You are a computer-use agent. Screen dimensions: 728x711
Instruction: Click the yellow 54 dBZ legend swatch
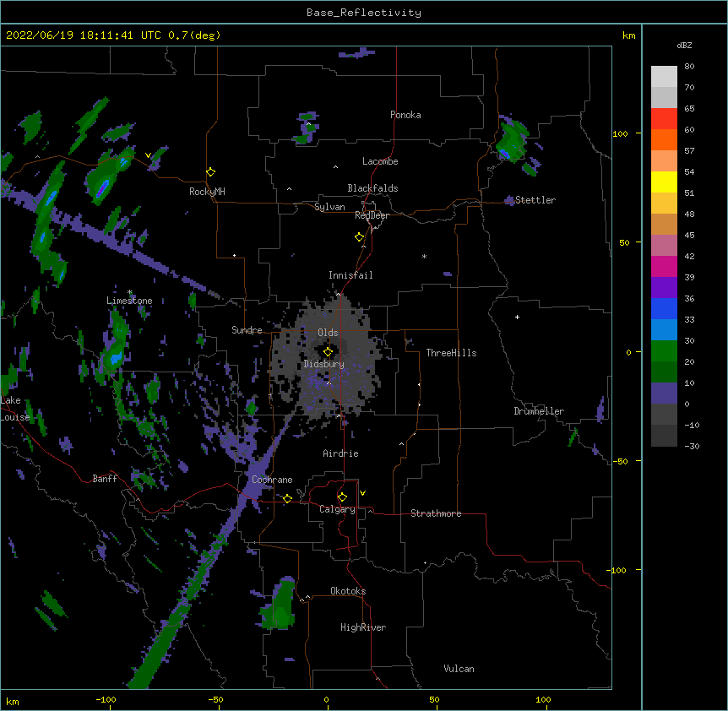pyautogui.click(x=664, y=182)
